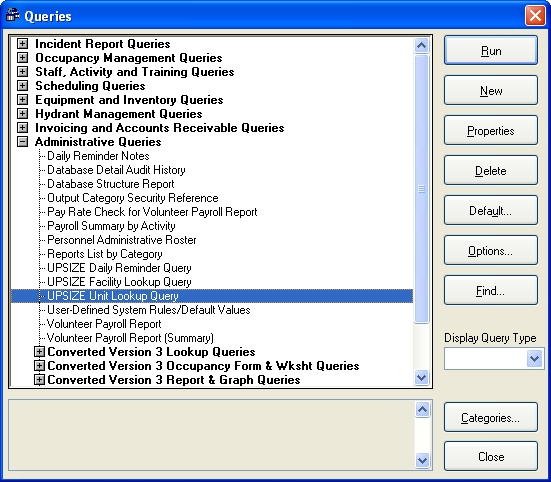Click the query list scroll-down arrow
This screenshot has width=551, height=482.
click(x=421, y=378)
